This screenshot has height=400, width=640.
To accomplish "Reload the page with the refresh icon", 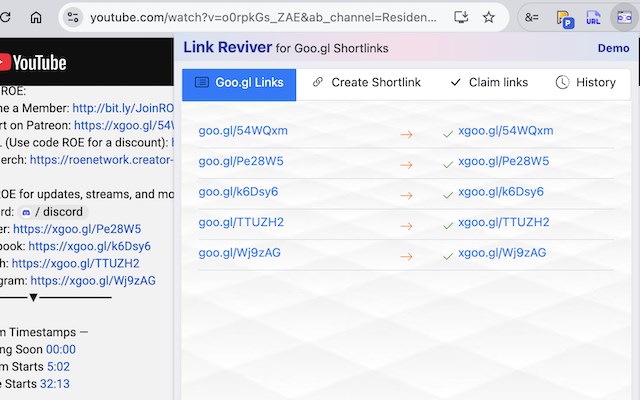I will click(5, 17).
